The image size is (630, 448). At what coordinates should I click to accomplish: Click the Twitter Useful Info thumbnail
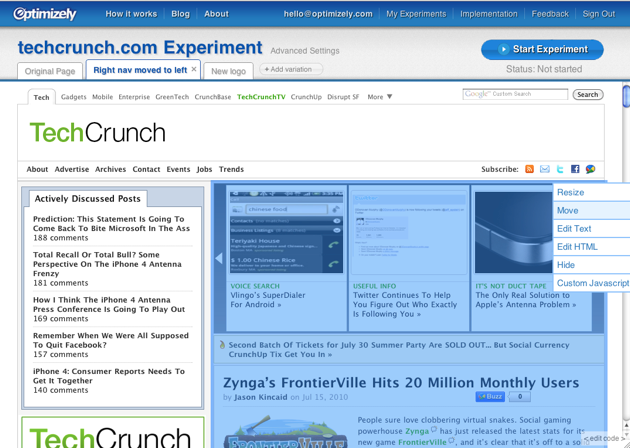click(x=409, y=233)
